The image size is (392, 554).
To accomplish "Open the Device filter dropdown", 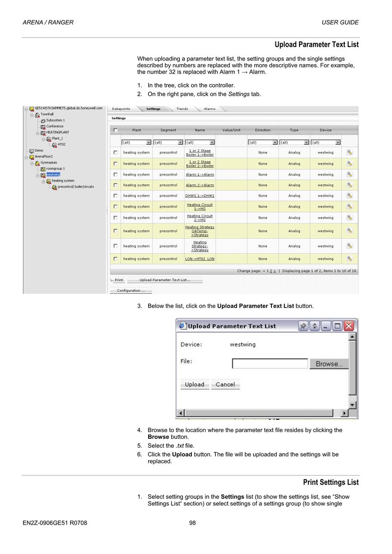I will click(326, 142).
